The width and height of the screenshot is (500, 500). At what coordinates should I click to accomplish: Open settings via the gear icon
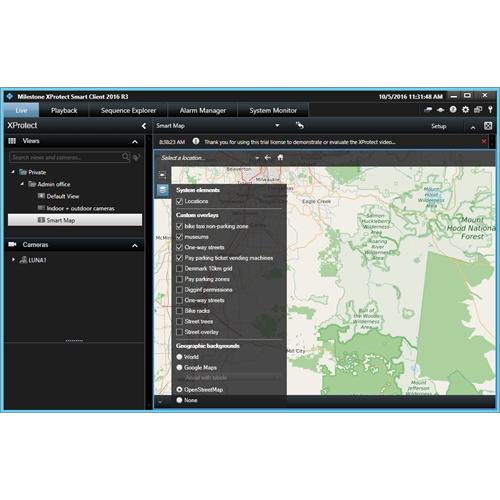click(465, 109)
